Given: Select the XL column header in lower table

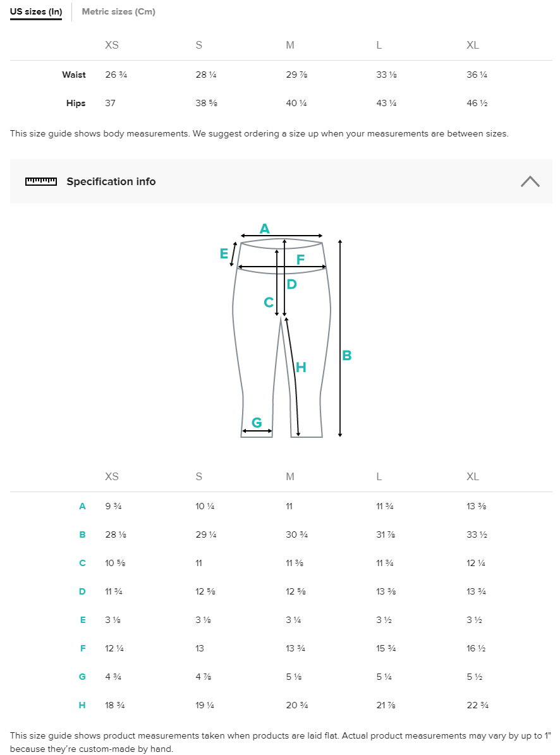Looking at the screenshot, I should [x=472, y=476].
